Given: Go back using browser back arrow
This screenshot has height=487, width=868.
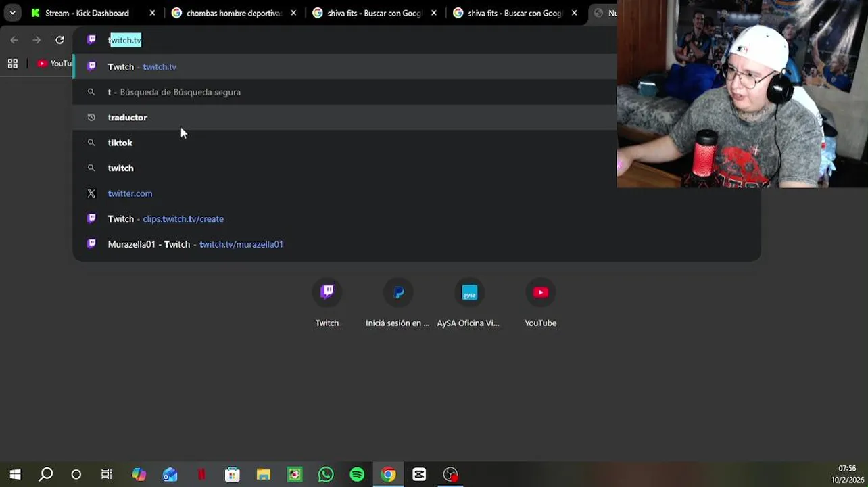Looking at the screenshot, I should pos(14,40).
